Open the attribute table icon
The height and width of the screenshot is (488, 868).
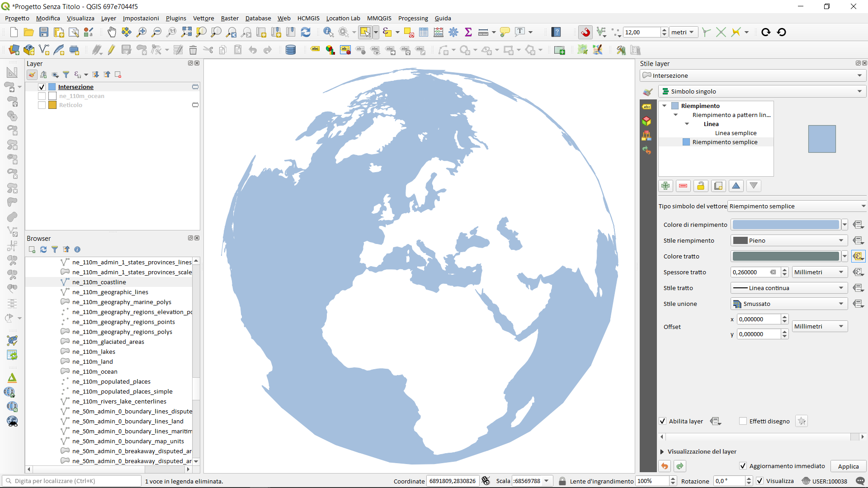(x=424, y=32)
